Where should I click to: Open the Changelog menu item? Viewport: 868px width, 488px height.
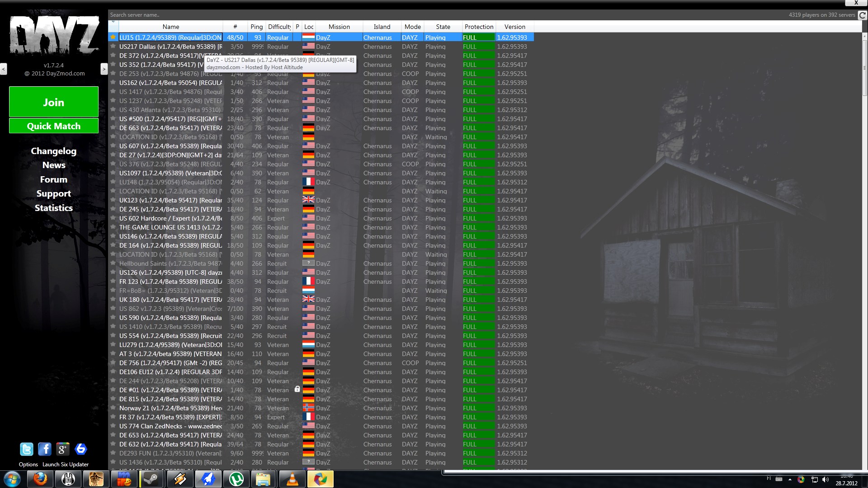pos(53,151)
